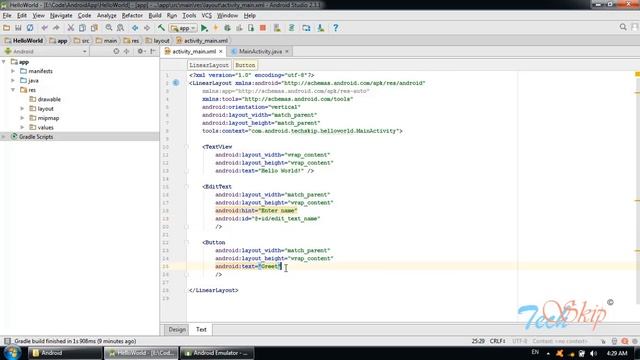Click the CRLF line separator indicator
Screen dimensions: 640x360
coord(497,341)
